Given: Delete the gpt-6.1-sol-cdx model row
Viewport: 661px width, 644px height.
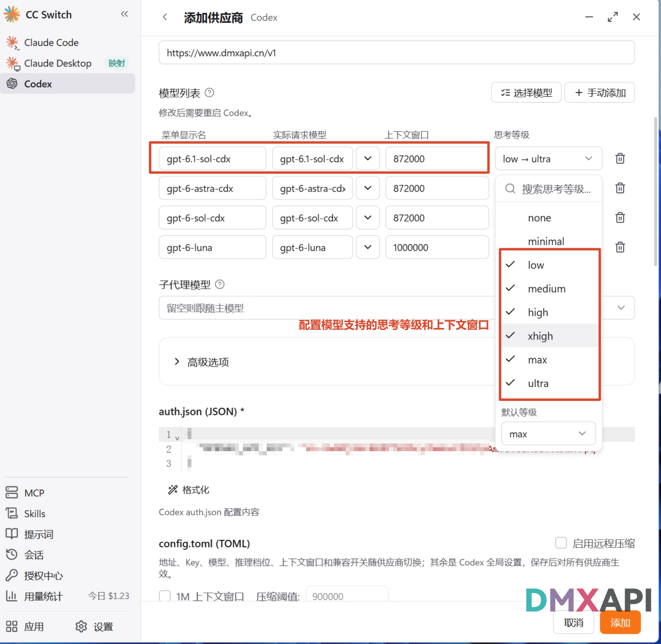Looking at the screenshot, I should 620,159.
